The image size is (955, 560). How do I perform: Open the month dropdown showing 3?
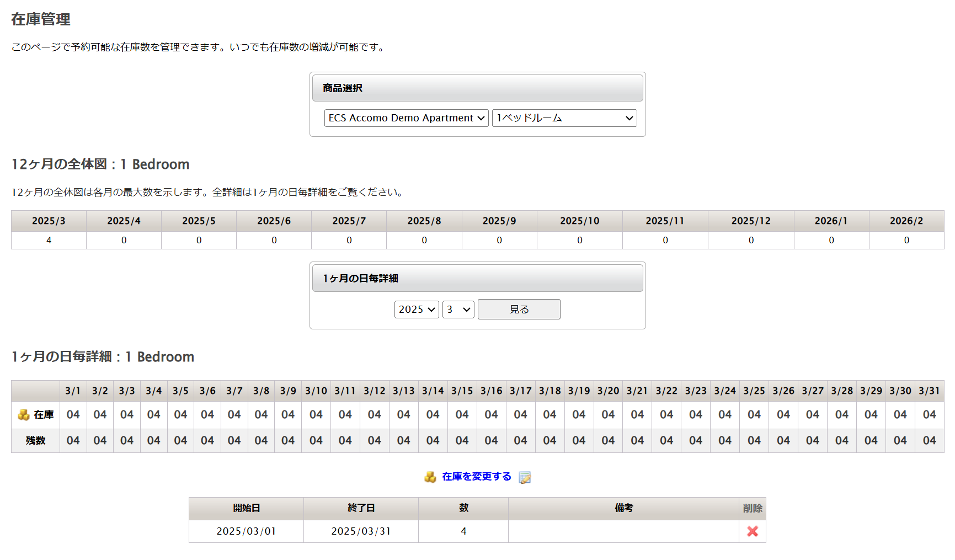pos(458,309)
